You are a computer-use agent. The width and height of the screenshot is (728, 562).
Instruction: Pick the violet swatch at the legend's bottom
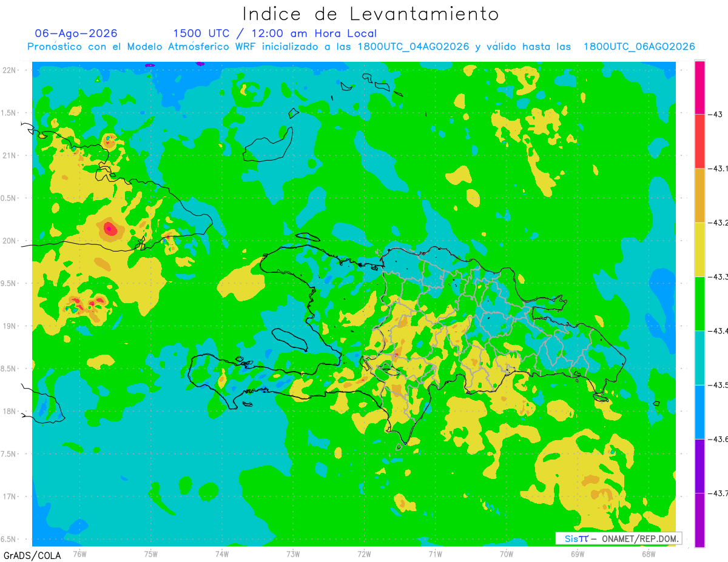point(699,520)
